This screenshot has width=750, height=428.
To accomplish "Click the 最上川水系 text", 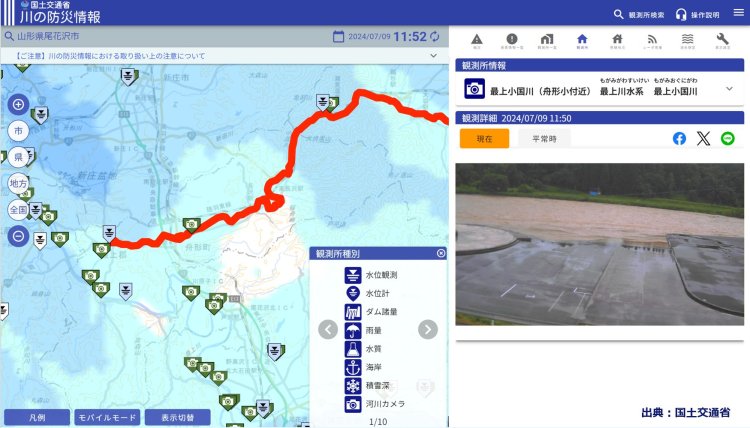I will 621,91.
